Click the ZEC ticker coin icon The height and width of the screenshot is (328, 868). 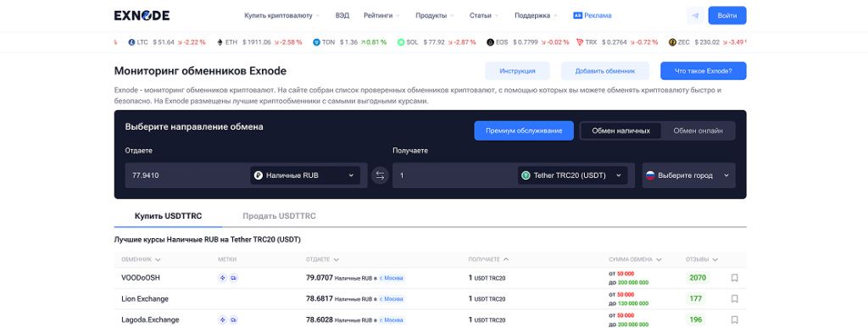pyautogui.click(x=672, y=42)
